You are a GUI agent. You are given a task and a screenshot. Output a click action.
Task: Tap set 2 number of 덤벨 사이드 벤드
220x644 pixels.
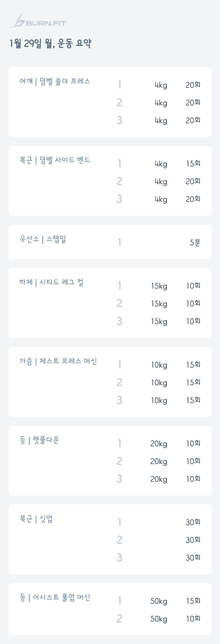tap(119, 181)
